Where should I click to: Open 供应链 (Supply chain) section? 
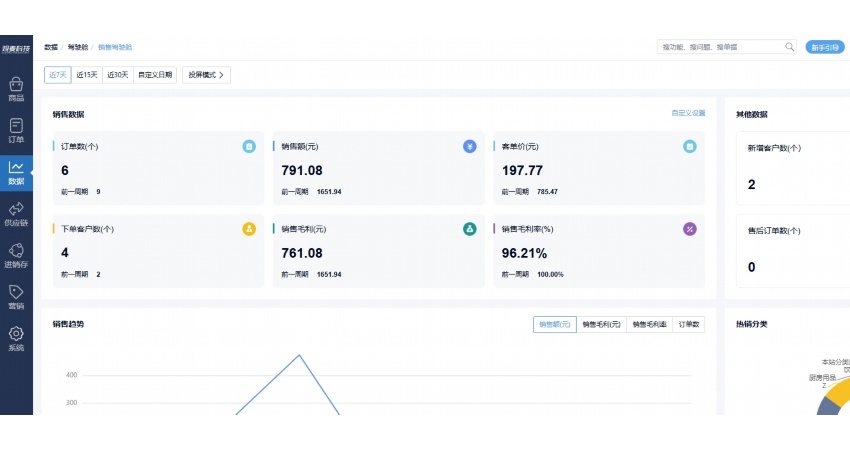(x=16, y=214)
